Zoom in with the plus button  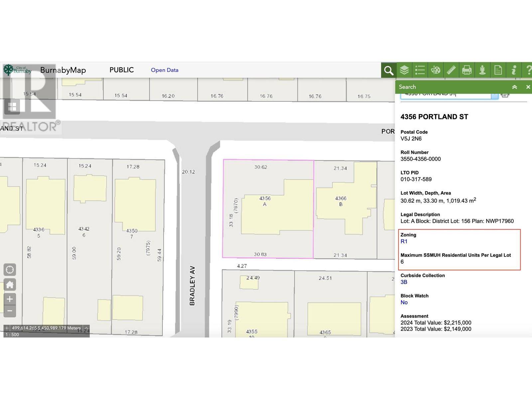click(x=10, y=299)
